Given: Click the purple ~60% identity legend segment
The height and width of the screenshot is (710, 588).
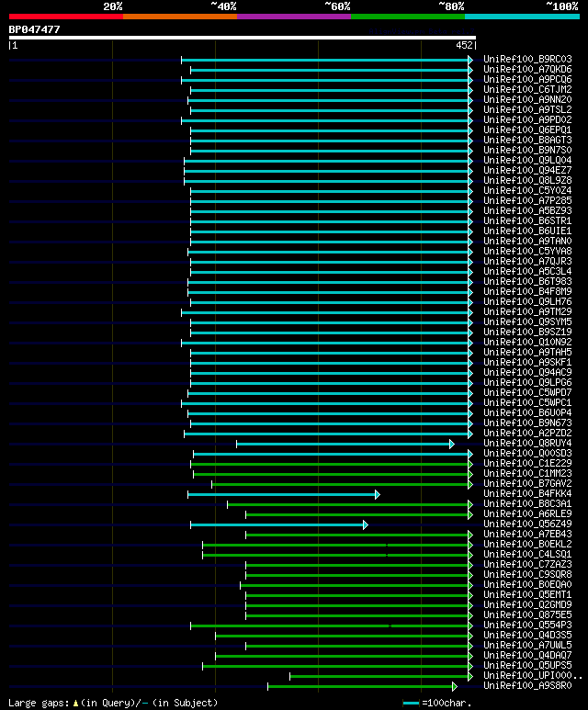Looking at the screenshot, I should click(x=294, y=17).
